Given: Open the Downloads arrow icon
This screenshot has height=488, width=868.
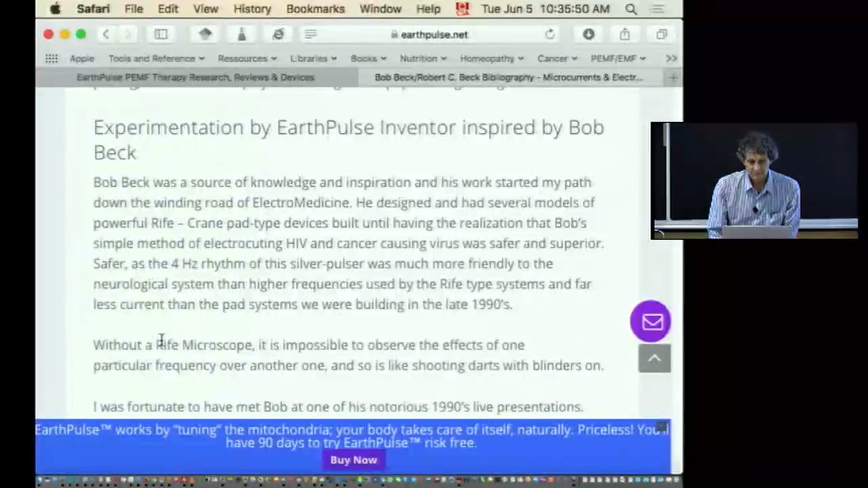Looking at the screenshot, I should pos(588,34).
